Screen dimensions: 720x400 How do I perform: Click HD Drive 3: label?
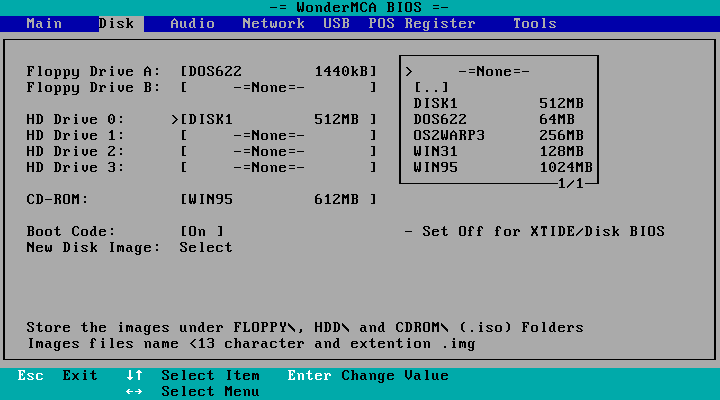click(75, 168)
